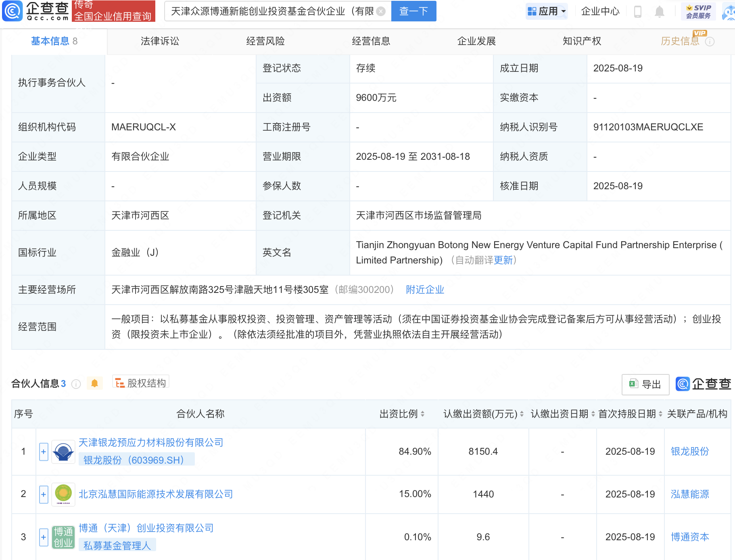The width and height of the screenshot is (735, 560).
Task: Clear the search box text
Action: 381,11
